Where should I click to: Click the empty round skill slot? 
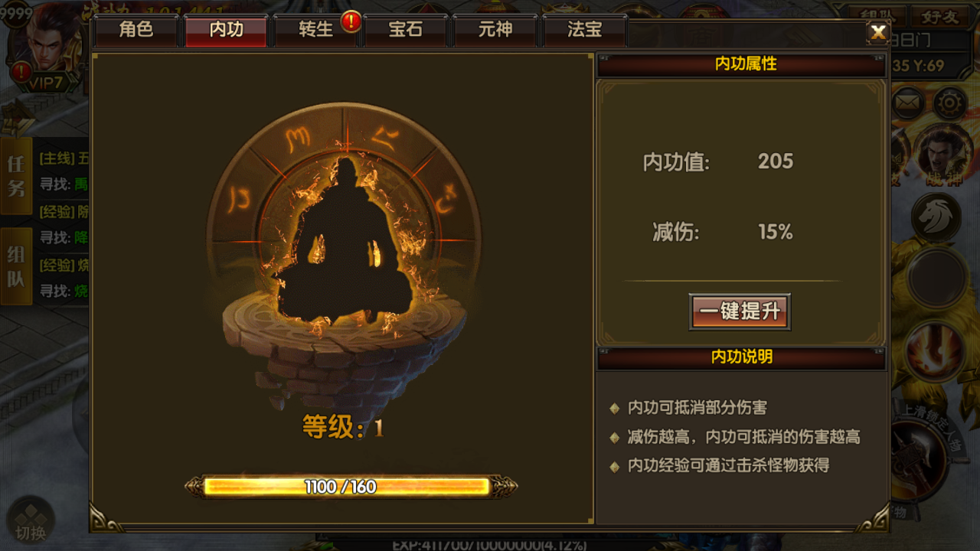click(x=935, y=279)
